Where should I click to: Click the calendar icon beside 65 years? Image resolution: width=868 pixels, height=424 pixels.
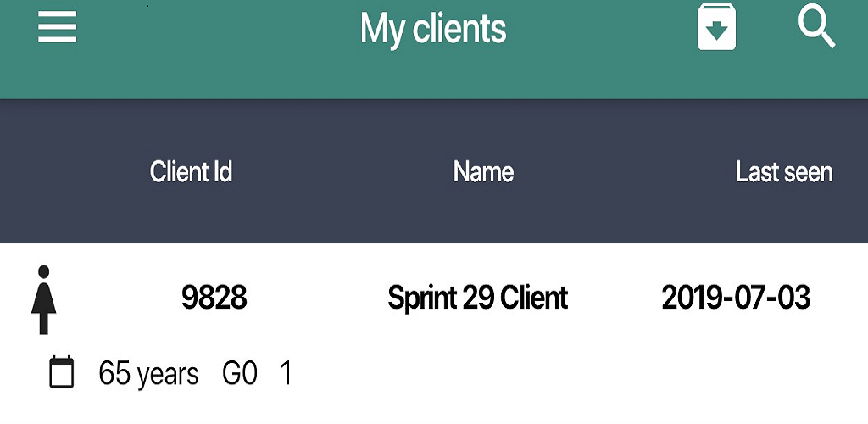(61, 372)
